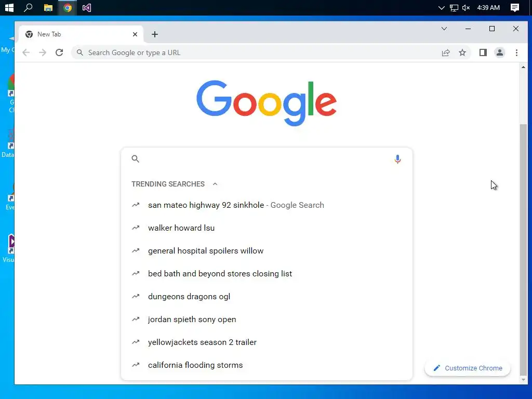Reload the current page

[x=59, y=52]
